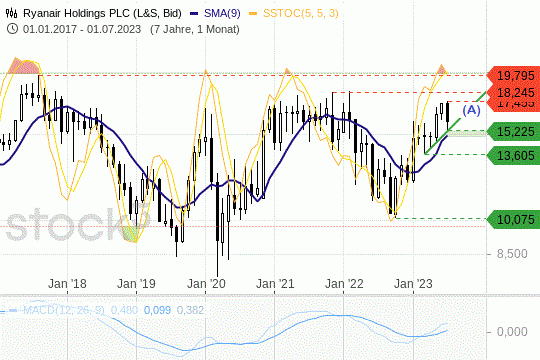Viewport: 540px width, 360px height.
Task: Click the green 13,605 price level tag
Action: coord(513,155)
